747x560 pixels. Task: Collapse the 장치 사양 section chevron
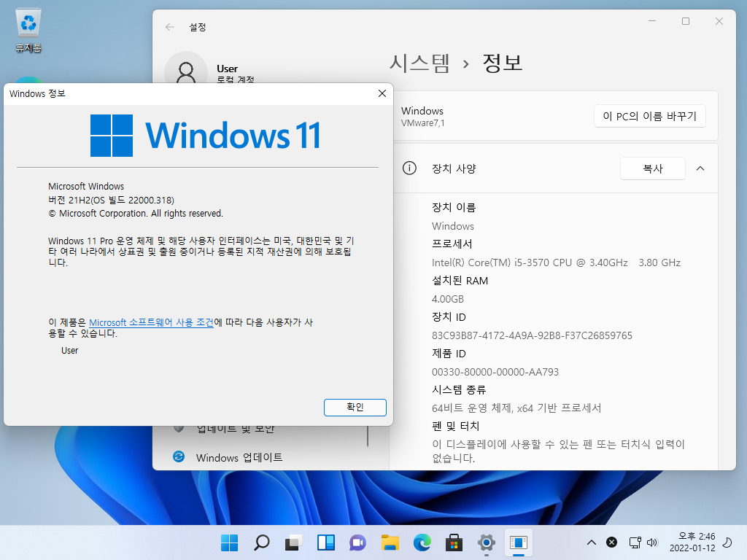[700, 168]
